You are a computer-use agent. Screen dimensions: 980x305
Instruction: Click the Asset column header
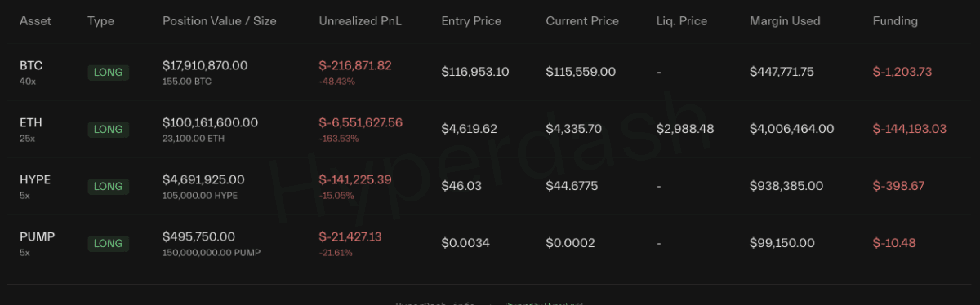click(35, 21)
